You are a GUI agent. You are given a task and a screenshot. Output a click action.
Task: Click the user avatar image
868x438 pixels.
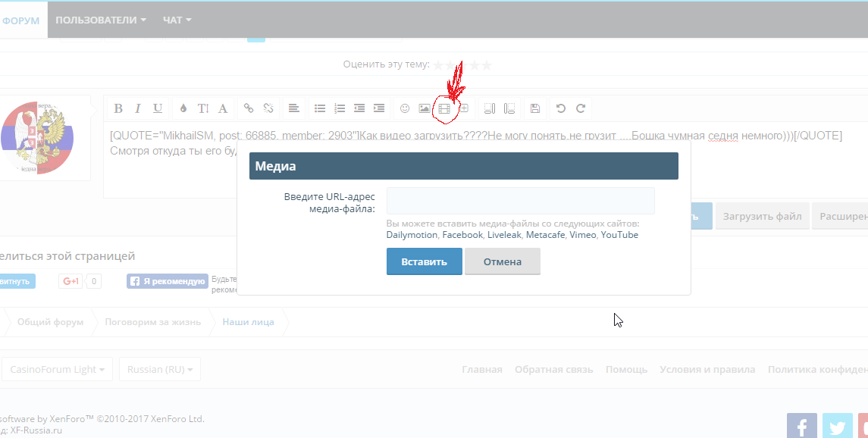pyautogui.click(x=36, y=138)
